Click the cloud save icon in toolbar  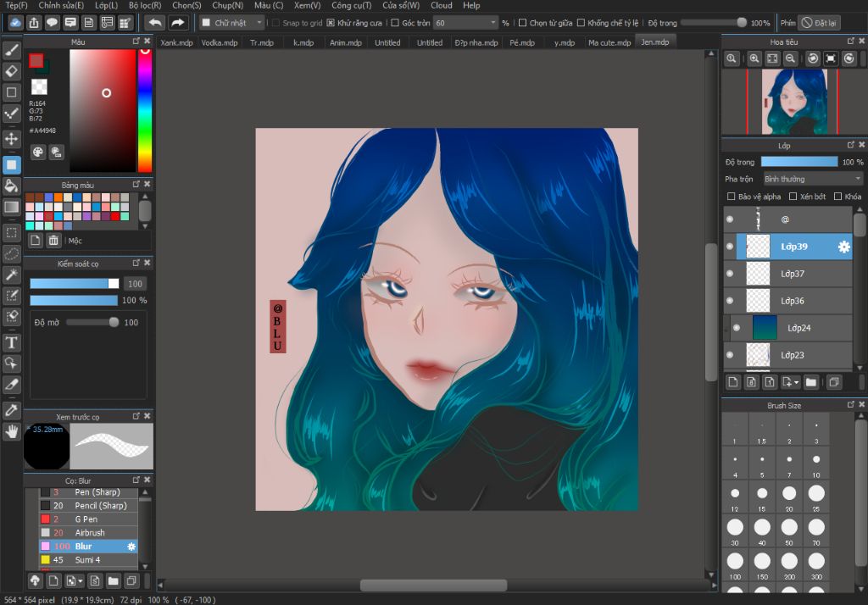pyautogui.click(x=15, y=23)
